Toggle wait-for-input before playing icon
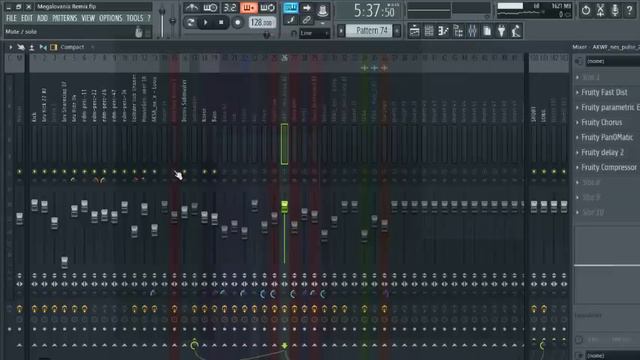The width and height of the screenshot is (640, 360). tap(211, 8)
